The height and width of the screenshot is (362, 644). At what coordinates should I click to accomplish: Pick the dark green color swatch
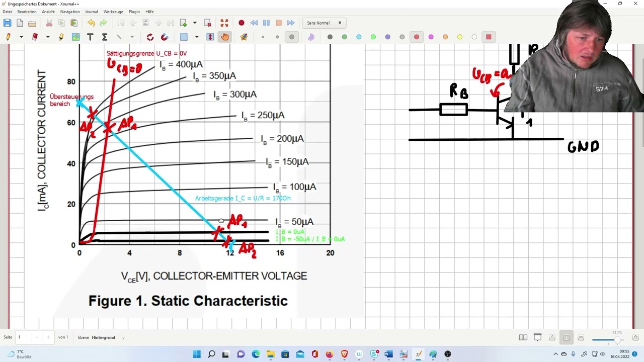(345, 37)
